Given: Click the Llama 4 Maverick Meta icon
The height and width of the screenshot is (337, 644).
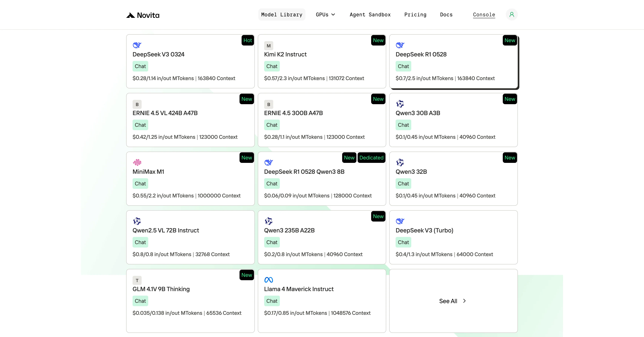Looking at the screenshot, I should click(269, 280).
